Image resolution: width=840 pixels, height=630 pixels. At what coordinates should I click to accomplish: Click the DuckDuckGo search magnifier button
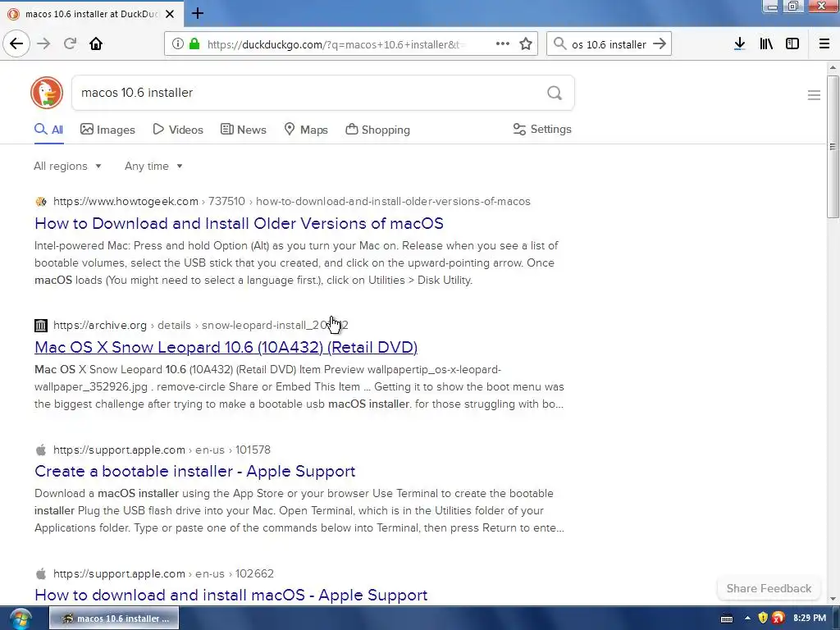(555, 94)
